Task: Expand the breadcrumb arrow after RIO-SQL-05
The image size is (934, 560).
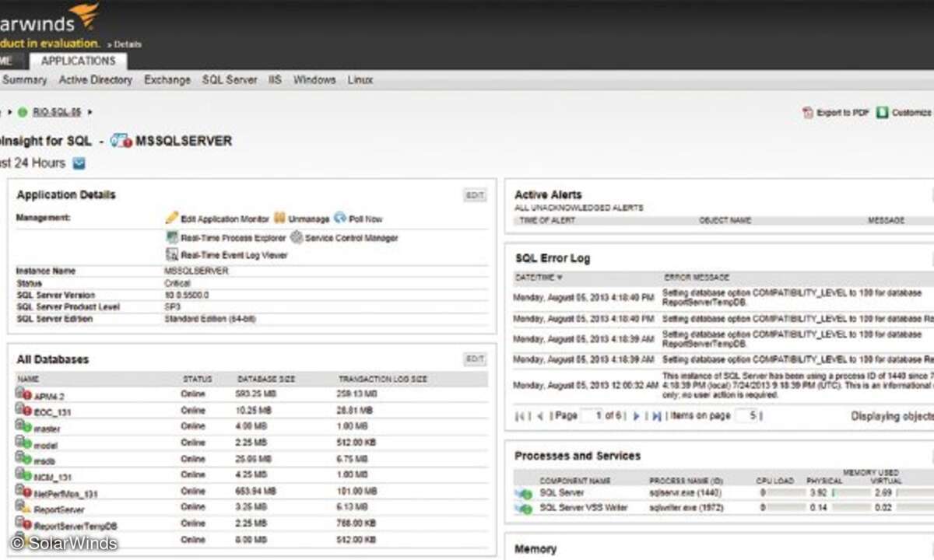Action: pos(90,112)
